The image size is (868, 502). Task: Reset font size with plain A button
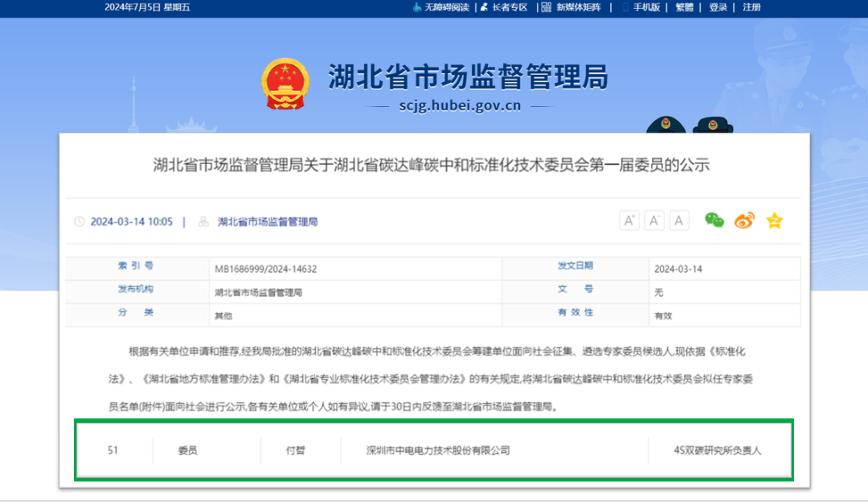680,220
